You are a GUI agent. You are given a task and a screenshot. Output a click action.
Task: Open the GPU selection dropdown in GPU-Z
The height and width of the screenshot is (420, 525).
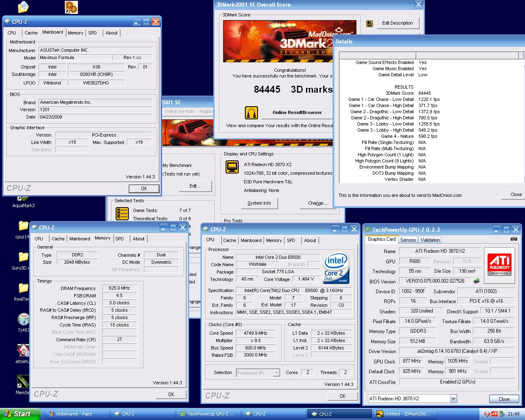453,398
